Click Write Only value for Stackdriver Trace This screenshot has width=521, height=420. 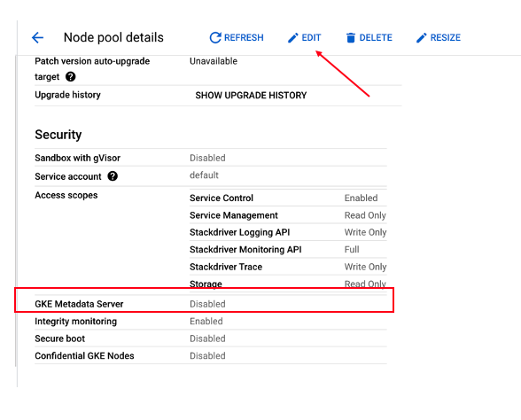pos(365,267)
